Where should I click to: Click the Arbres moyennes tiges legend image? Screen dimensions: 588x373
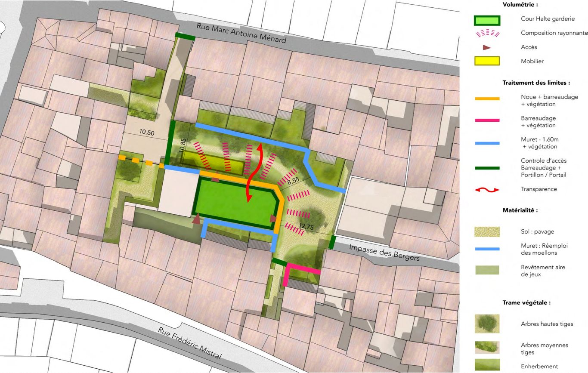point(487,348)
